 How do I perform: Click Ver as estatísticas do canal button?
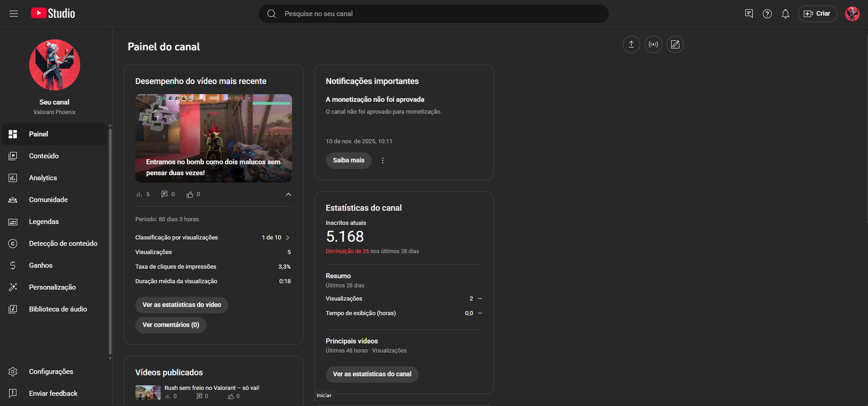point(372,374)
